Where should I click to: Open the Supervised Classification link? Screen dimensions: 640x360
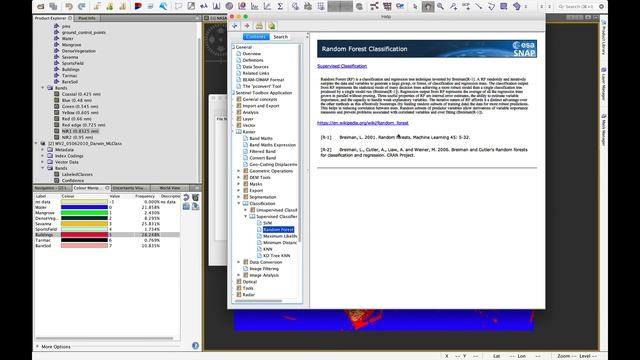(342, 66)
